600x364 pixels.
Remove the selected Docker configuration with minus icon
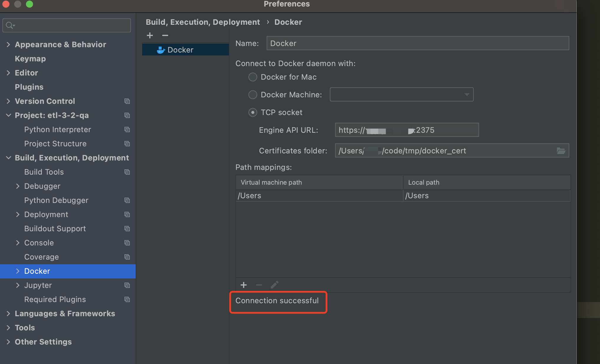point(165,35)
